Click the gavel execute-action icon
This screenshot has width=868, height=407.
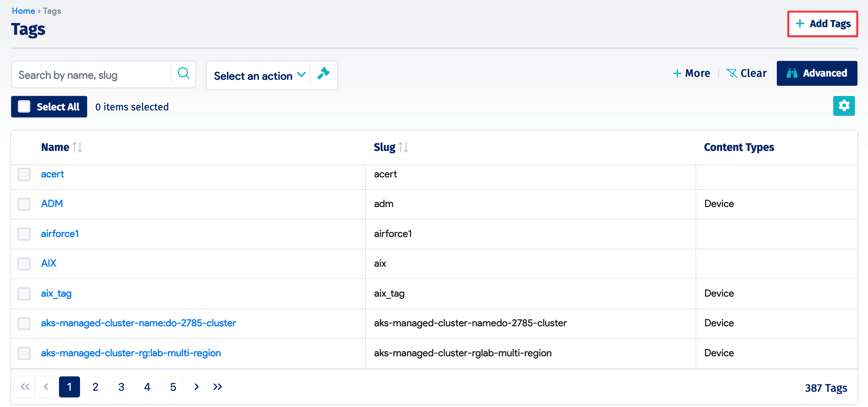(323, 74)
